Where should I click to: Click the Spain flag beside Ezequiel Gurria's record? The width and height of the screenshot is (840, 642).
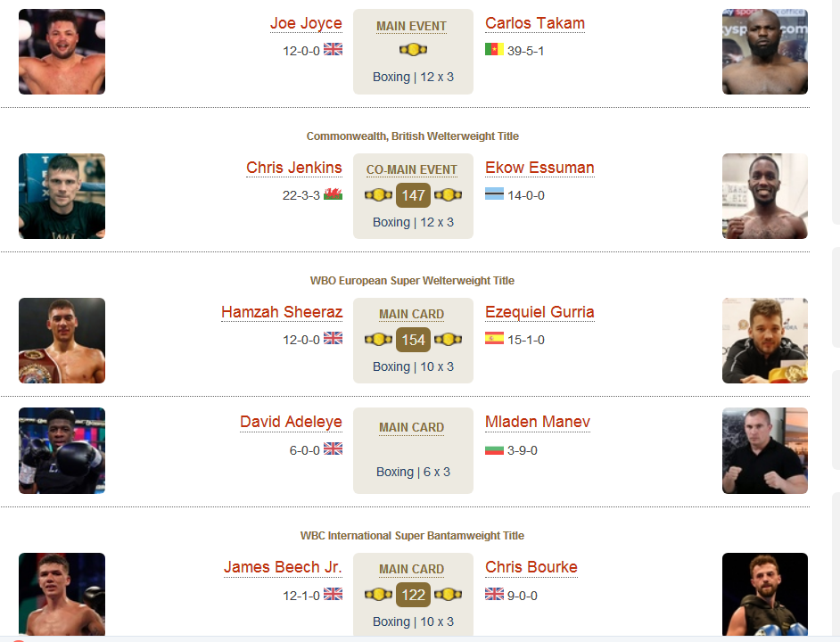click(494, 338)
